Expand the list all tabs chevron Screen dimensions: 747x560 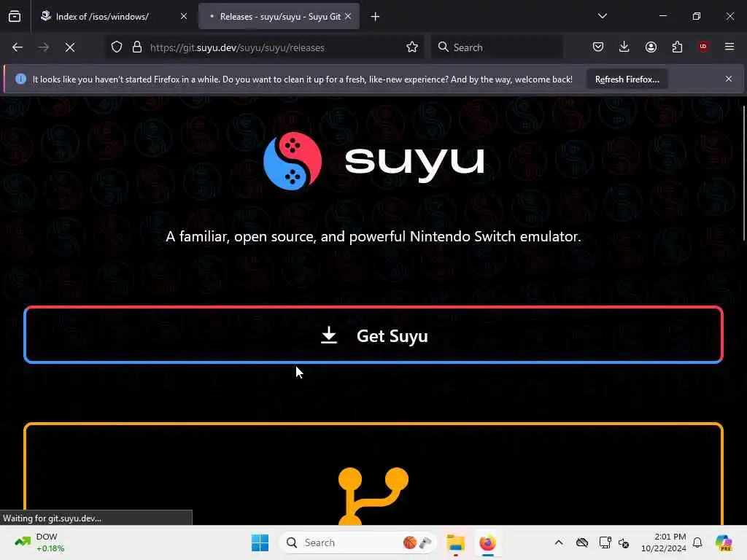point(602,16)
